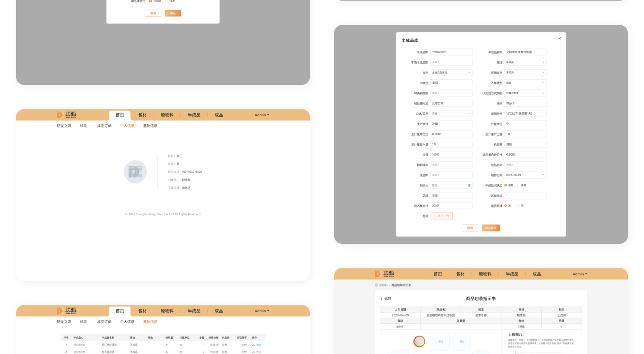Click the 手填半成品ID input field
644x354 pixels.
click(451, 62)
